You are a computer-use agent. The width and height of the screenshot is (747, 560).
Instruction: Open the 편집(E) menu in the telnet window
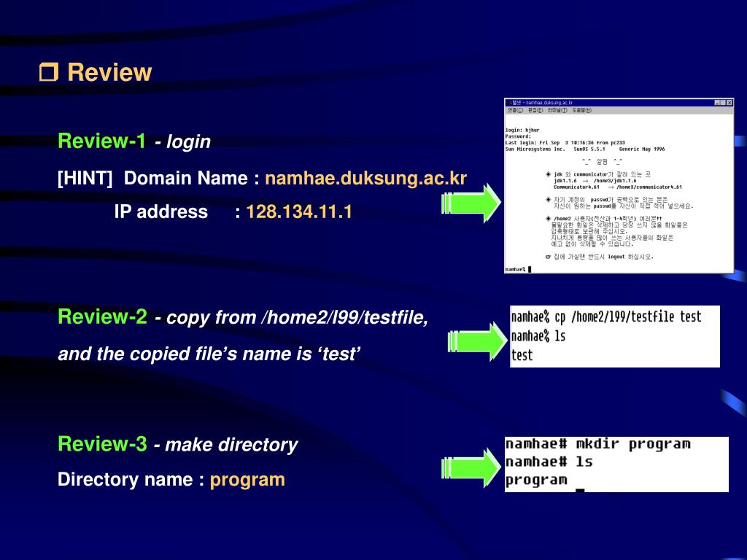pyautogui.click(x=535, y=111)
